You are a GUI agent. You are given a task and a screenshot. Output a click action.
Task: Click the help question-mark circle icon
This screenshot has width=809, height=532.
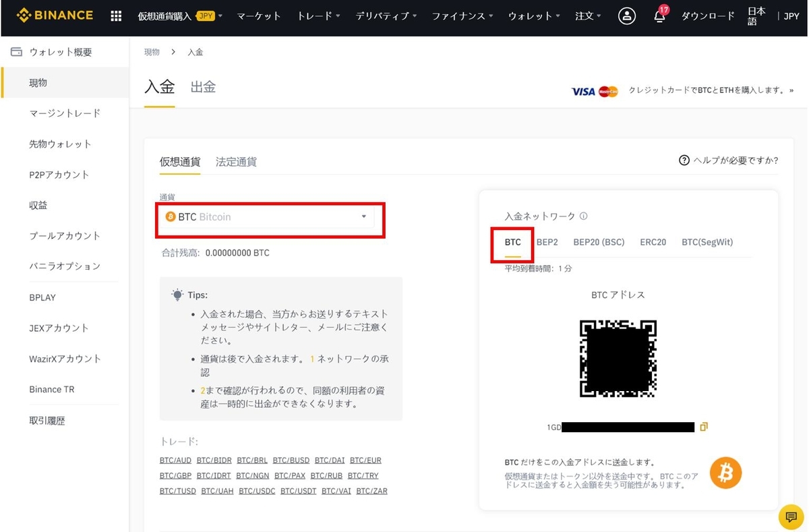coord(684,160)
